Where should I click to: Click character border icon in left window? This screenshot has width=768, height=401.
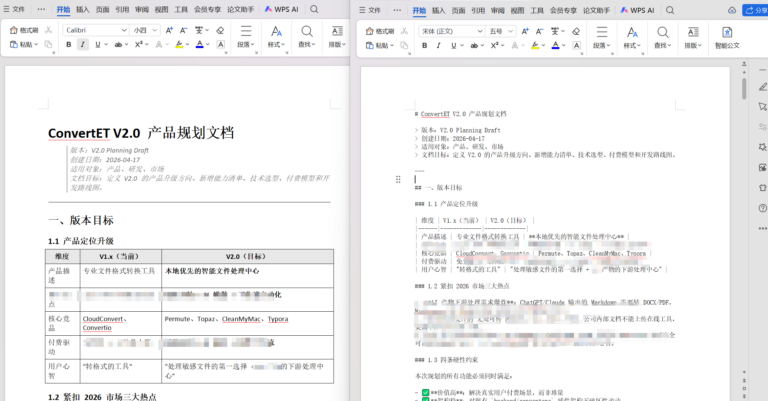pos(221,45)
